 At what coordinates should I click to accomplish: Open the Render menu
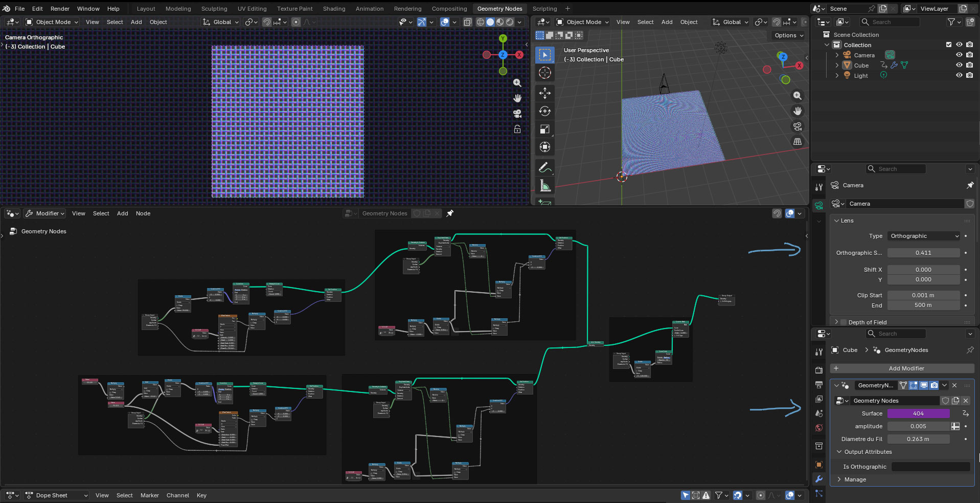tap(60, 9)
